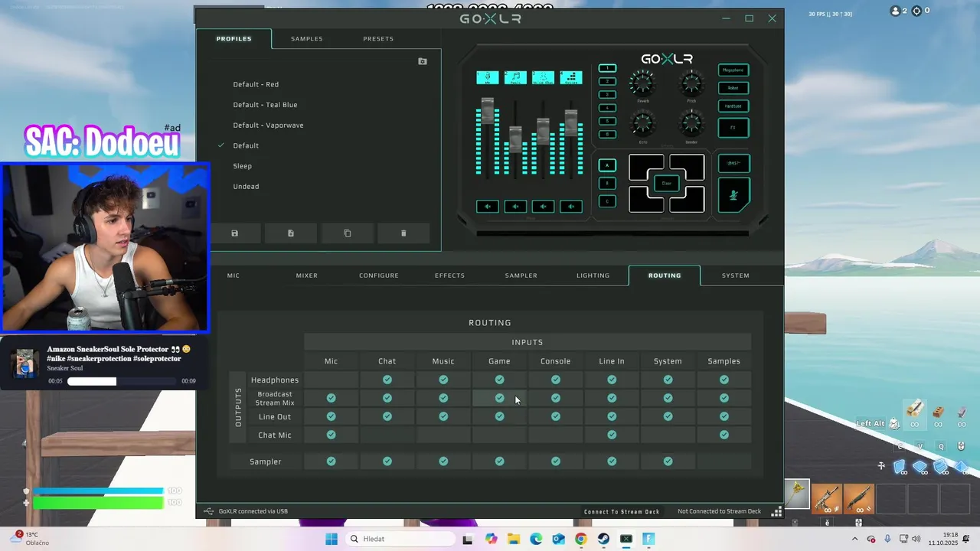Switch to the Mixer tab
This screenshot has width=980, height=551.
(307, 275)
